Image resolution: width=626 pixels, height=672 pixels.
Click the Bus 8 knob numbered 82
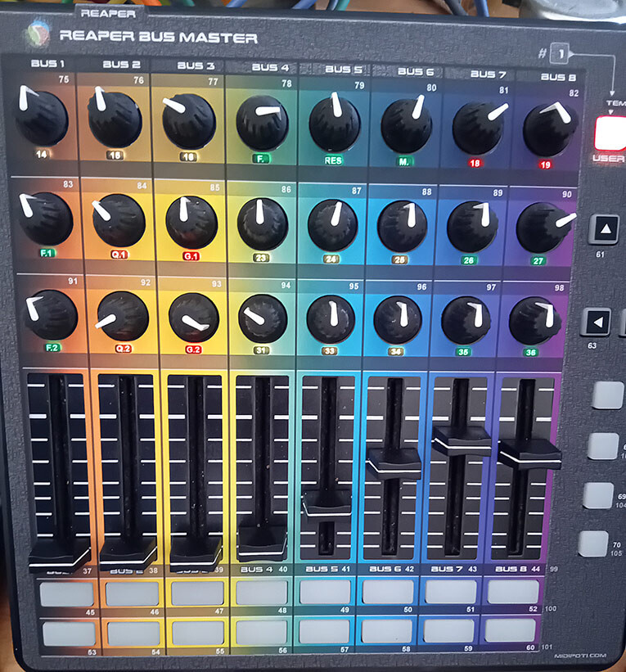(549, 129)
